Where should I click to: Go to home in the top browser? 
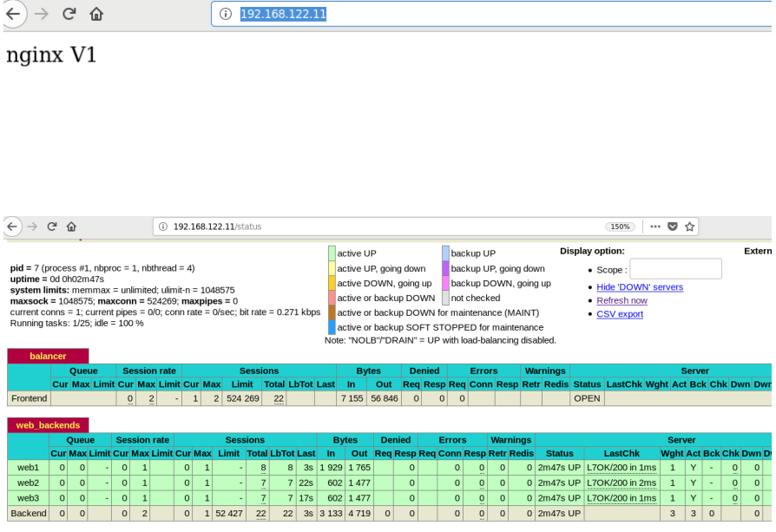[96, 14]
